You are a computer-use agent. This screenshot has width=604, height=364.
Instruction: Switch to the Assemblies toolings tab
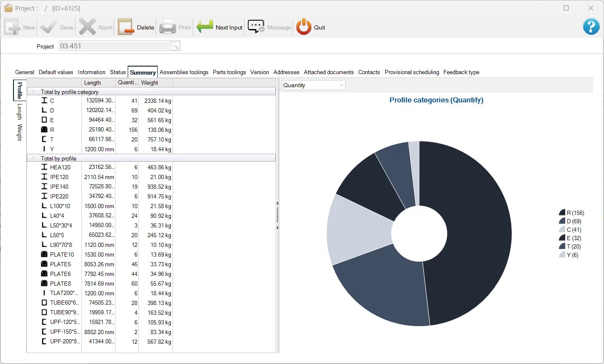tap(184, 72)
